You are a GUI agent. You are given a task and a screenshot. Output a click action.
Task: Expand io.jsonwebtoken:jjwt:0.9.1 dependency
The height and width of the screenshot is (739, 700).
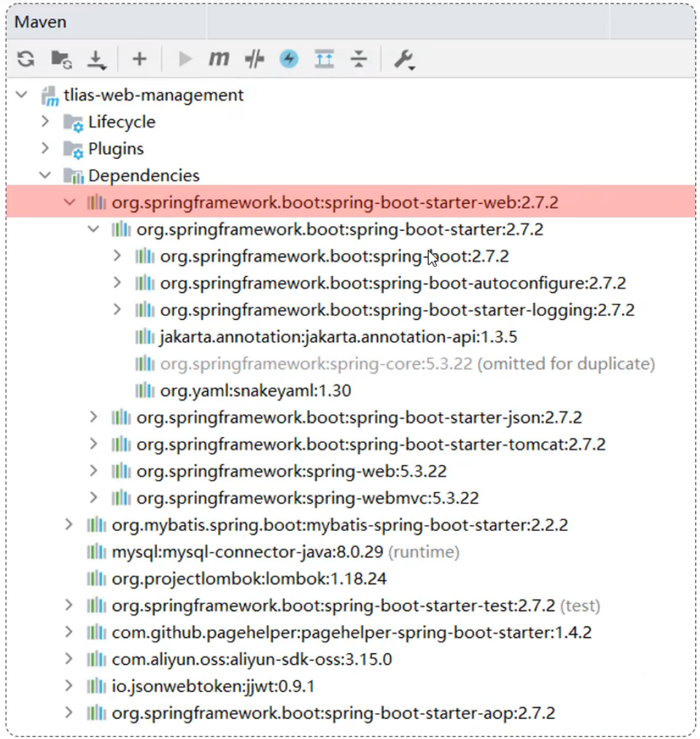69,686
